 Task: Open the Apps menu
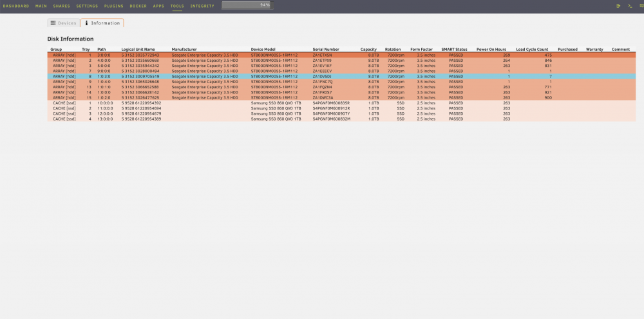click(x=158, y=6)
